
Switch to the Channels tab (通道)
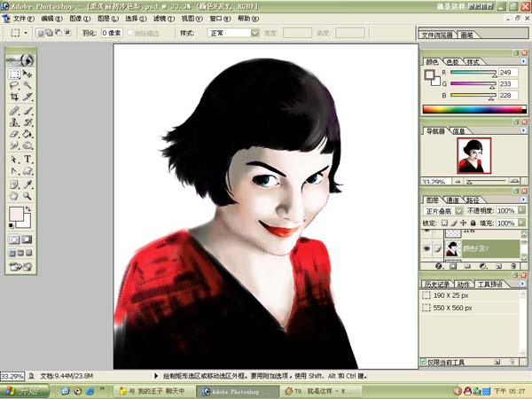tap(452, 199)
